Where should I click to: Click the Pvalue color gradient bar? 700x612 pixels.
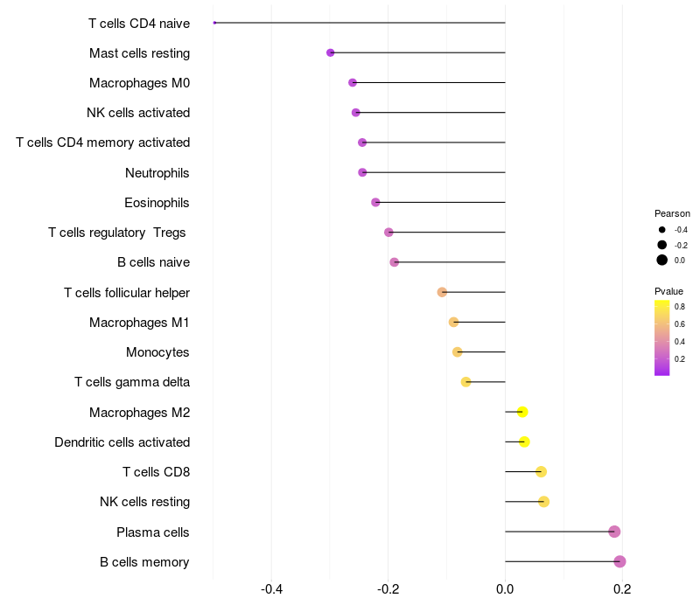coord(662,337)
